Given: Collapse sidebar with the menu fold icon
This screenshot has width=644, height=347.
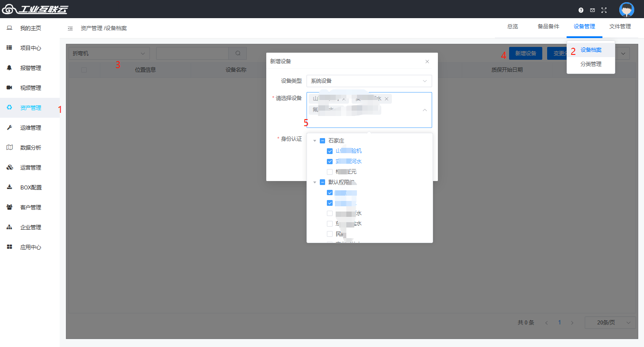Looking at the screenshot, I should pos(70,28).
